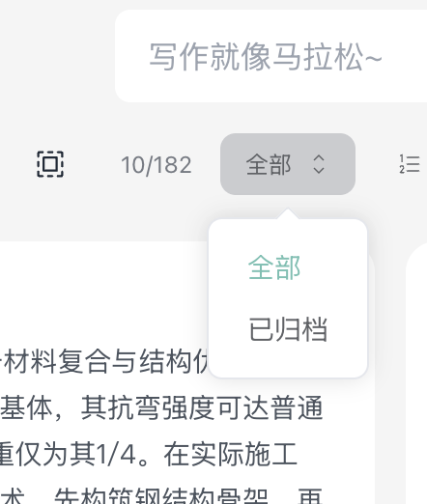This screenshot has width=427, height=504.
Task: Choose the green 全部 option in popup
Action: pyautogui.click(x=274, y=267)
